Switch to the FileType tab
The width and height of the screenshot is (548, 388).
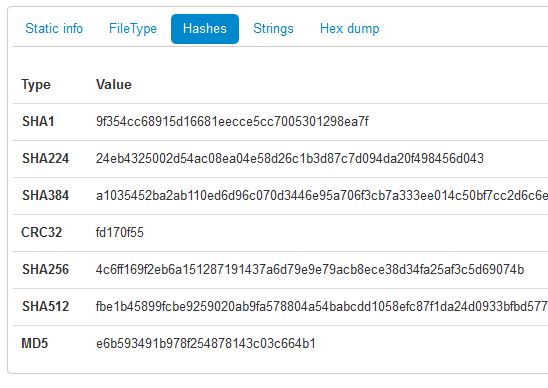pyautogui.click(x=133, y=29)
